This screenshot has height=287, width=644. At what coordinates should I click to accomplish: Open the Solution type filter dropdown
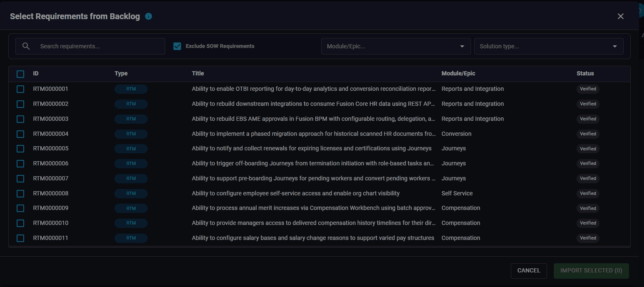coord(549,46)
